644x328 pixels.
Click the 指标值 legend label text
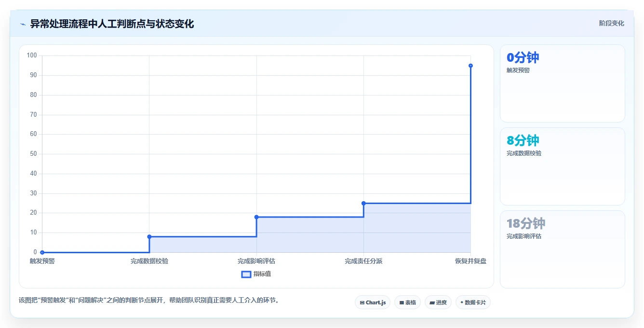pyautogui.click(x=262, y=274)
